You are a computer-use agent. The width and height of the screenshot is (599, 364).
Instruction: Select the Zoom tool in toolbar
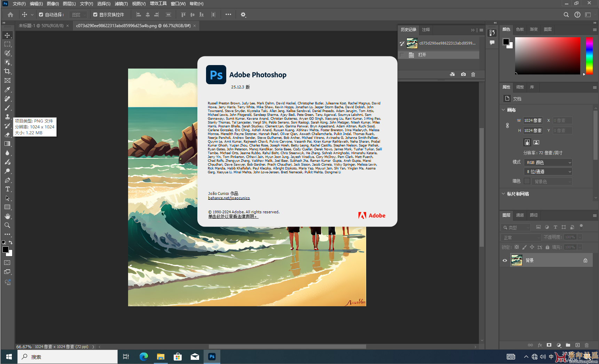pyautogui.click(x=7, y=225)
